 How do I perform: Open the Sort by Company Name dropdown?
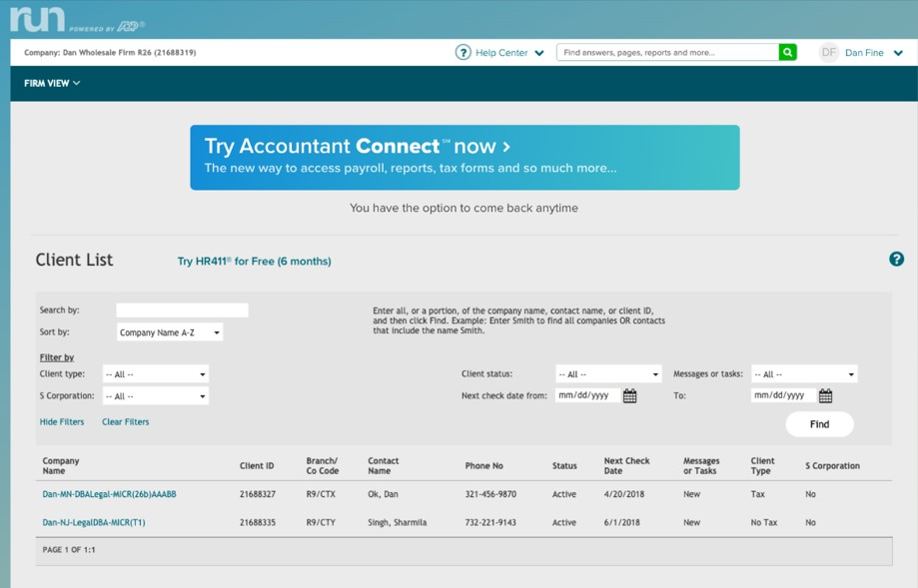tap(170, 332)
